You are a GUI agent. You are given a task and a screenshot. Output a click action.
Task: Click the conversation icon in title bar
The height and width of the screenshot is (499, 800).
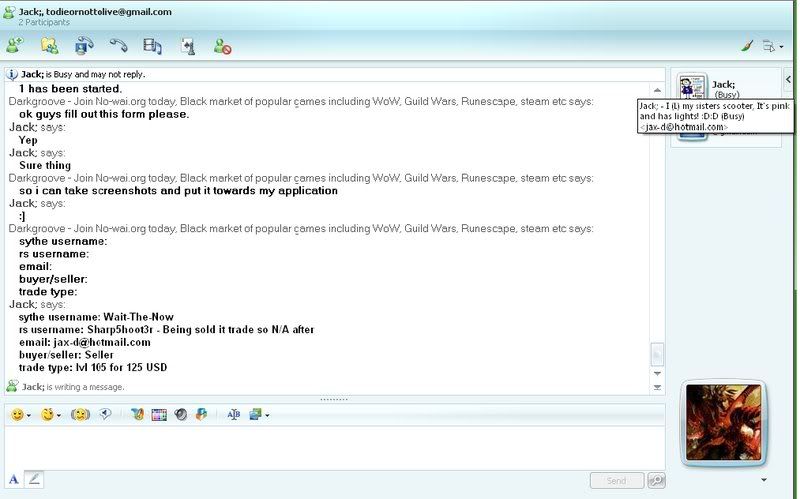pyautogui.click(x=9, y=13)
